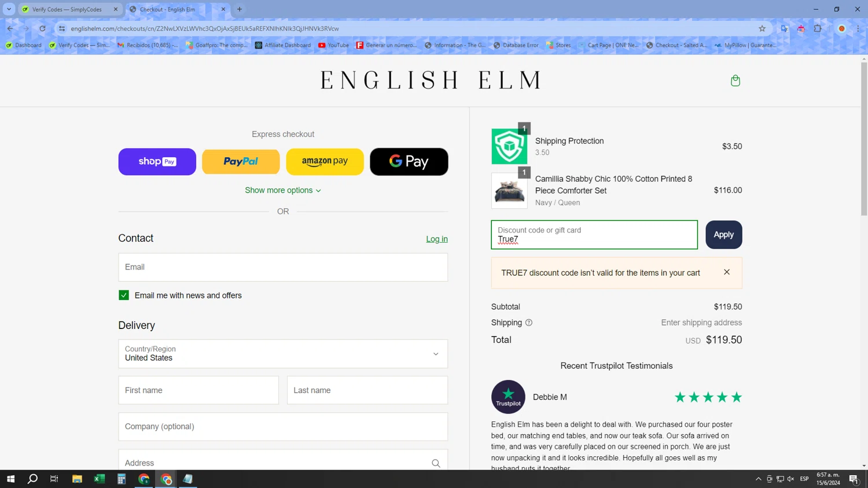Open the Dashboard bookmark
Image resolution: width=868 pixels, height=488 pixels.
coord(23,45)
